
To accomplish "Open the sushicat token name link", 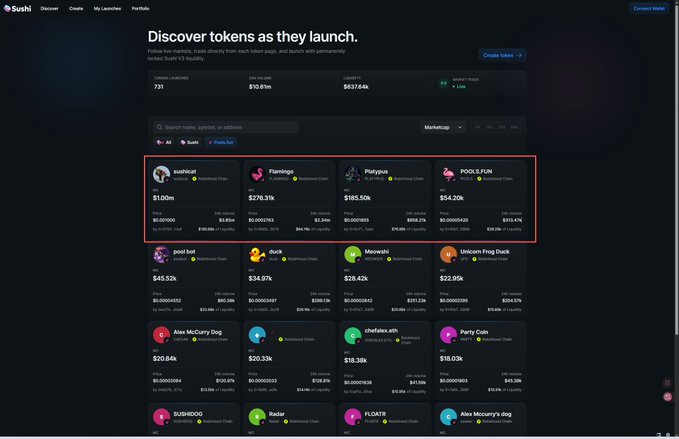I will click(184, 171).
